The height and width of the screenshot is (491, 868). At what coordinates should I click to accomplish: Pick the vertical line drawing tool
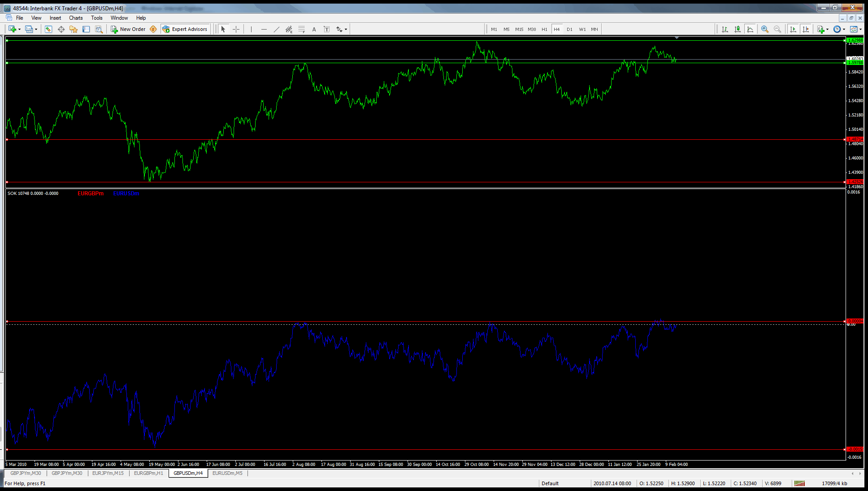(x=251, y=29)
